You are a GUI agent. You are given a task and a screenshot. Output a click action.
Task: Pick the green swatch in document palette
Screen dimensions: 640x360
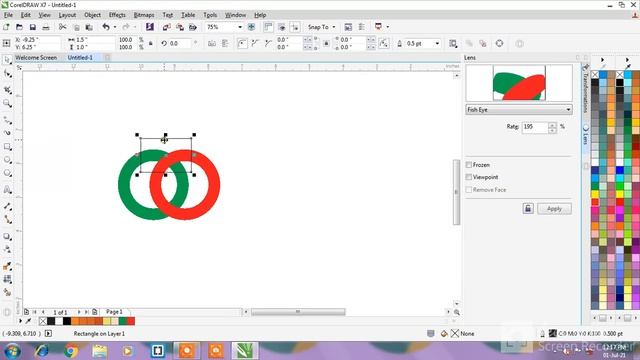(x=123, y=321)
